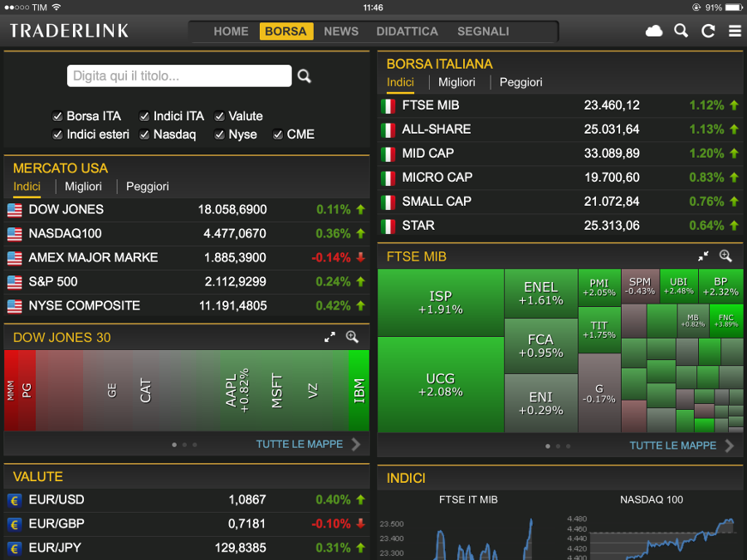Expand the Dow Jones 30 map fullscreen

330,337
